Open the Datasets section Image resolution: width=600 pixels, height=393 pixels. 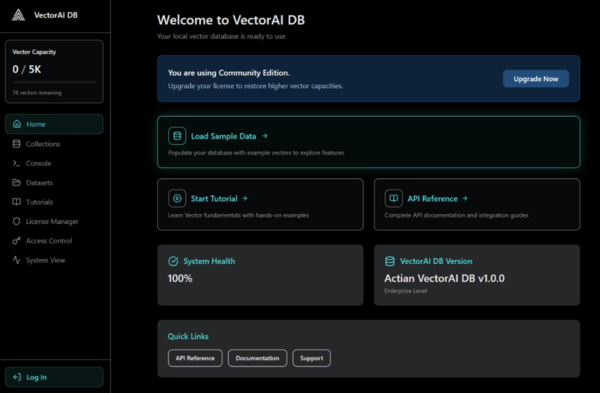54,183
